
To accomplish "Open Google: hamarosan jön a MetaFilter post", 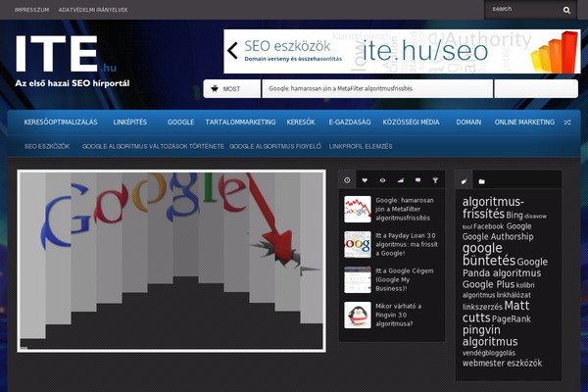I will pos(404,209).
